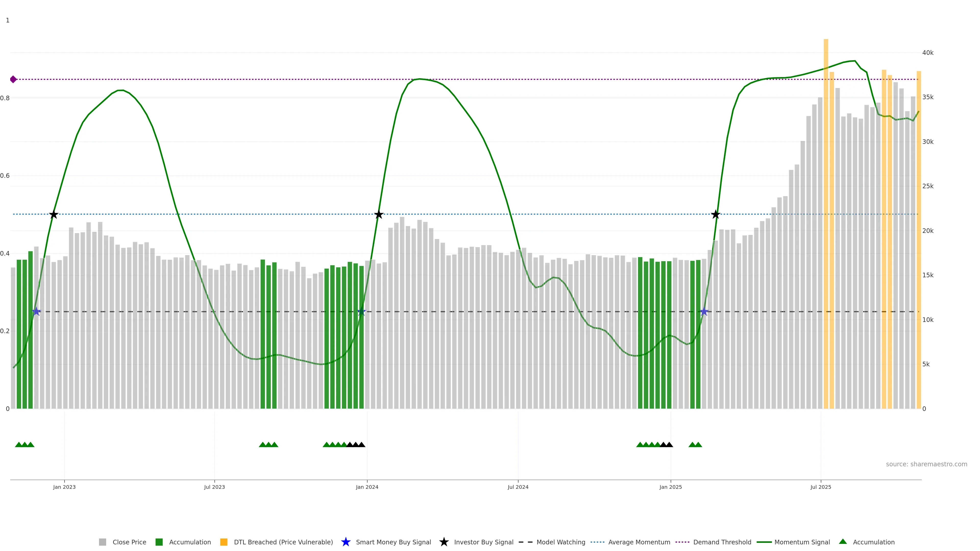The image size is (980, 551).
Task: Click the black Investor Buy star in early 2025
Action: click(x=716, y=215)
